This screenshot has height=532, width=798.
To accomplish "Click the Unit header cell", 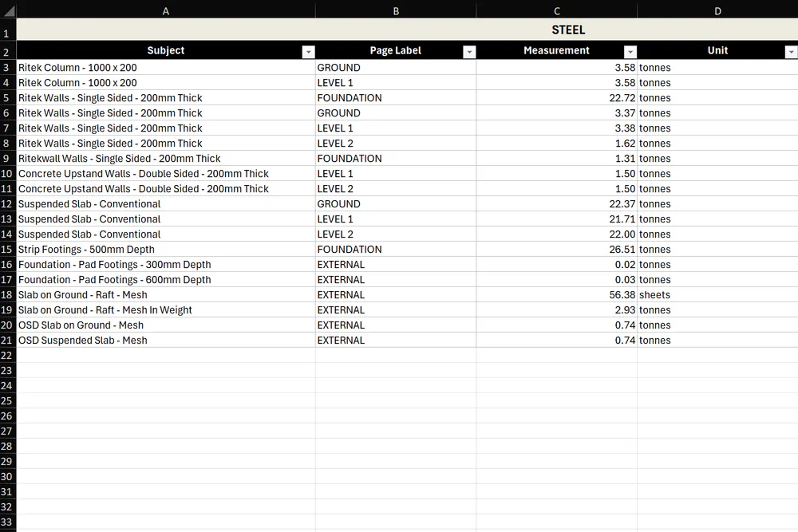I will [x=717, y=50].
